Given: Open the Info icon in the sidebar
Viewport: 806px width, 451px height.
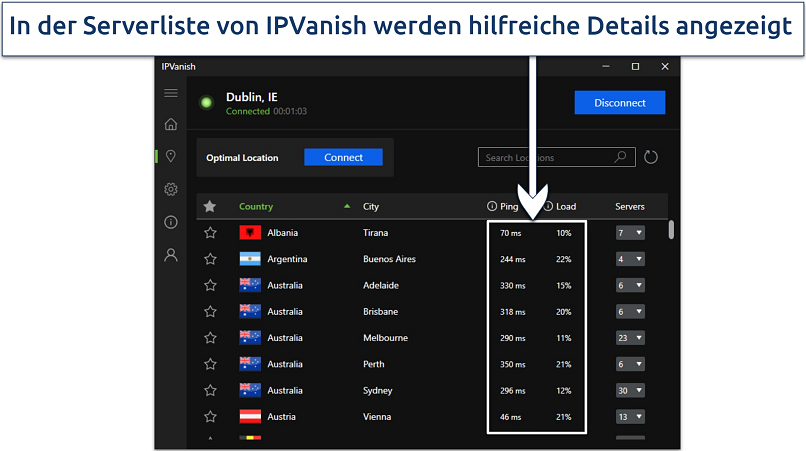Looking at the screenshot, I should pos(171,222).
